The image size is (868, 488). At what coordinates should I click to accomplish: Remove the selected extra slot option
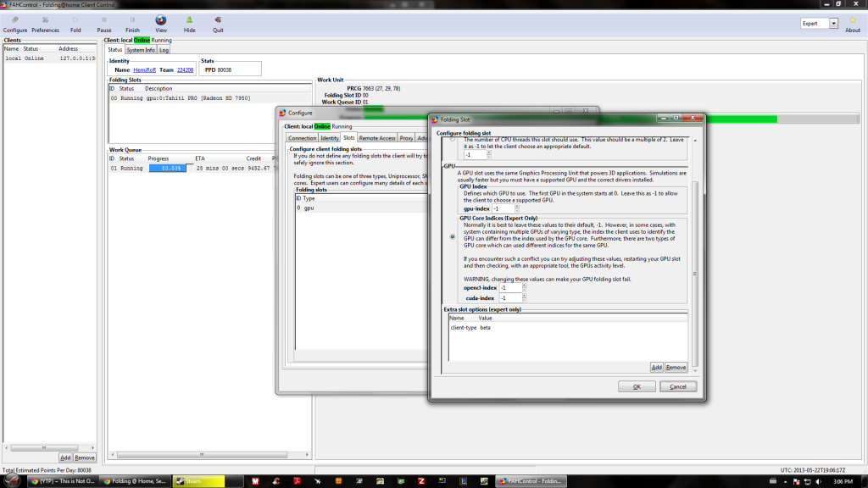click(676, 368)
